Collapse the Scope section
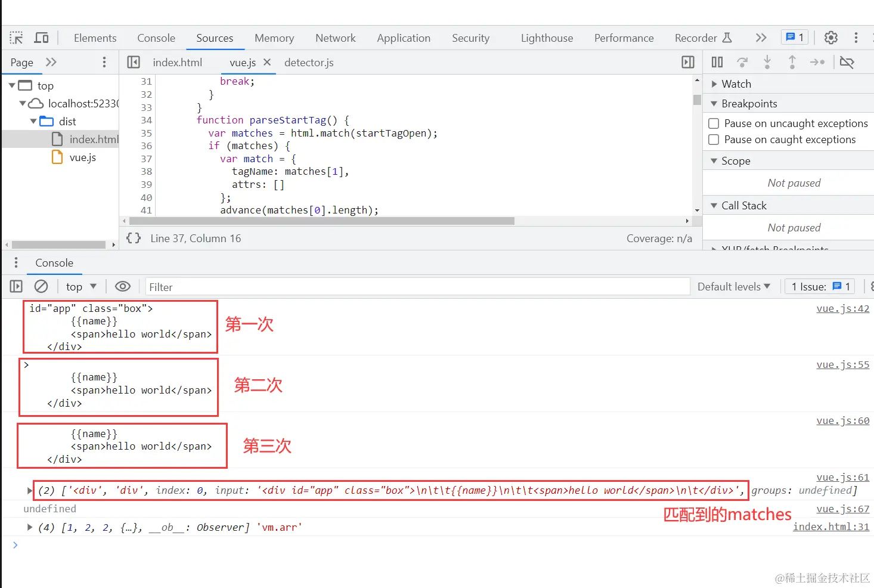The height and width of the screenshot is (588, 874). click(714, 161)
